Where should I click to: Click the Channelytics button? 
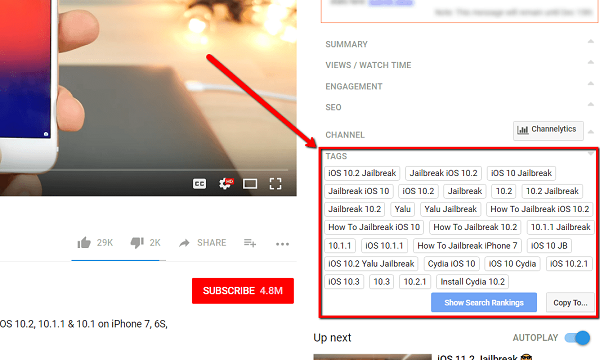548,130
